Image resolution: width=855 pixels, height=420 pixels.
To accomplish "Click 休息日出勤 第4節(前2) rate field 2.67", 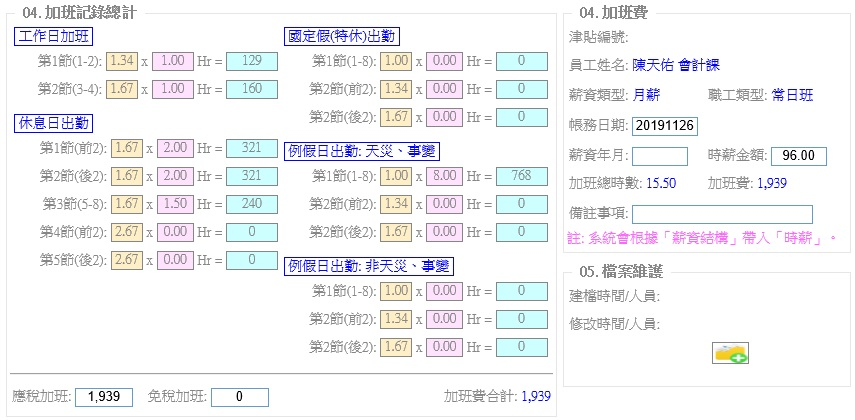I will (127, 232).
